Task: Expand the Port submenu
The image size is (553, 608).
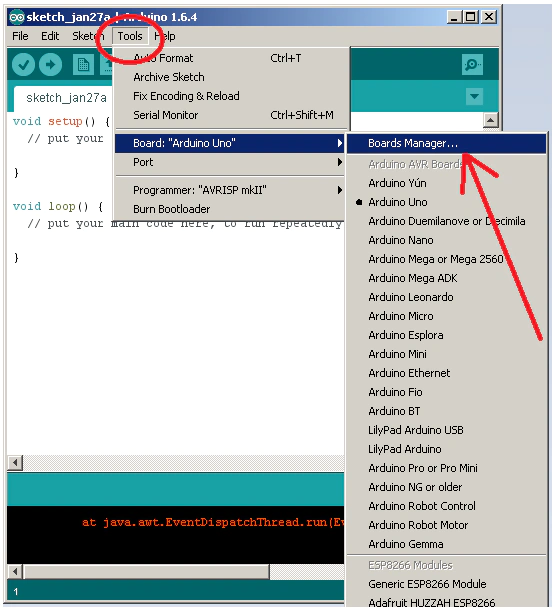Action: coord(230,162)
